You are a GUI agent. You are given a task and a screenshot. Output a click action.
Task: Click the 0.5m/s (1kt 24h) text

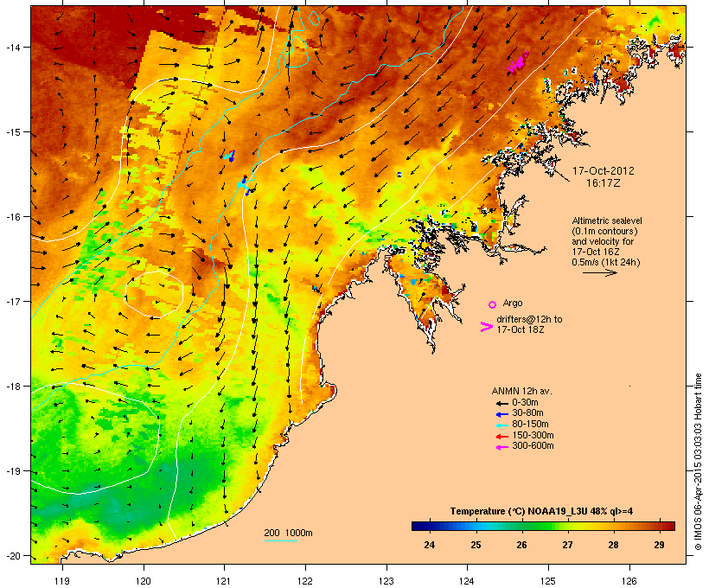coord(606,262)
